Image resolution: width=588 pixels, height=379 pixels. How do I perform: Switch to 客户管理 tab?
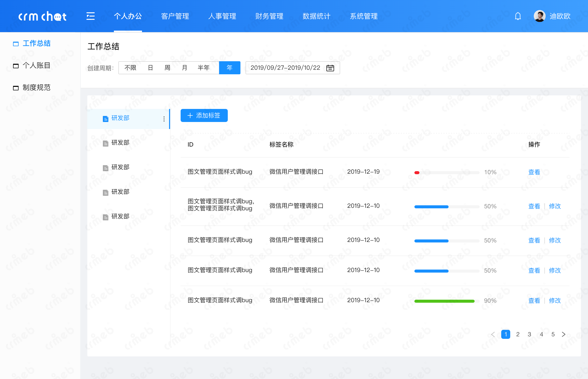[x=175, y=16]
